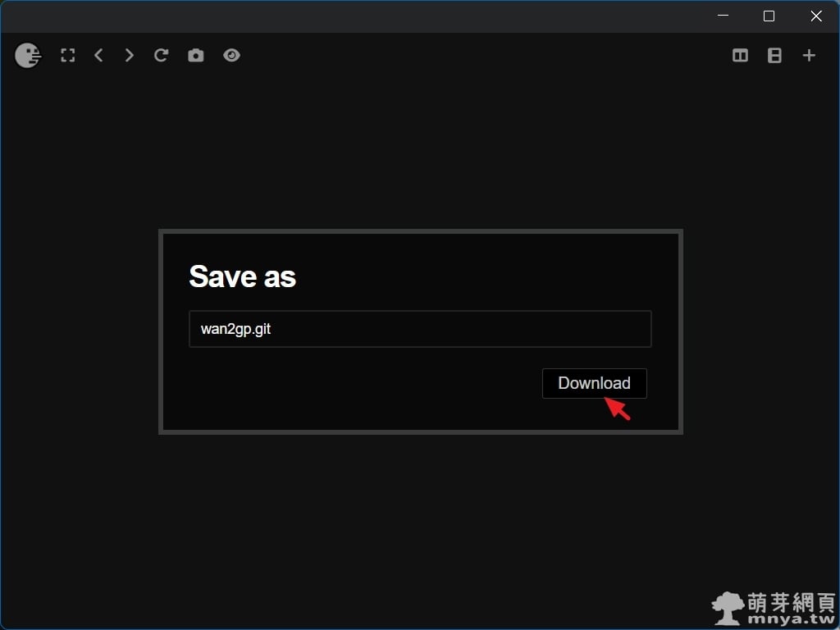Click the tree logo in the watermark
The width and height of the screenshot is (840, 630).
[728, 608]
